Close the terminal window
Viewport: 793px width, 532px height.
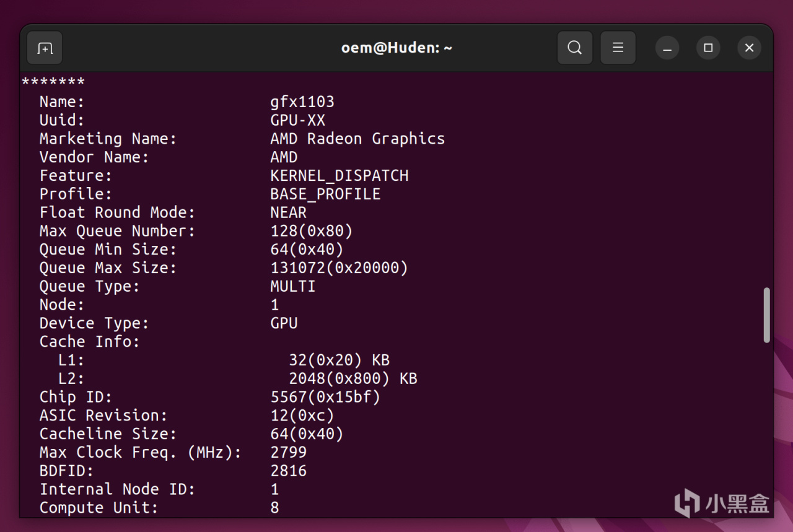[x=749, y=48]
